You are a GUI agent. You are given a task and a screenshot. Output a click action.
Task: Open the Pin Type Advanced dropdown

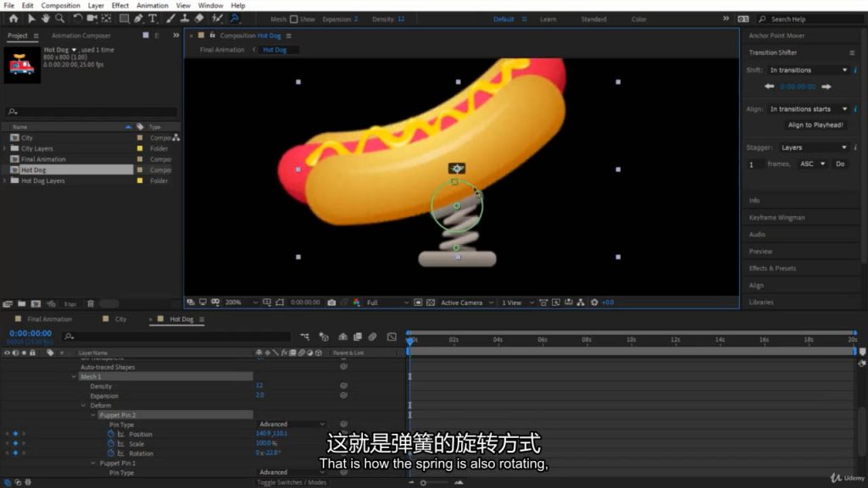point(290,424)
